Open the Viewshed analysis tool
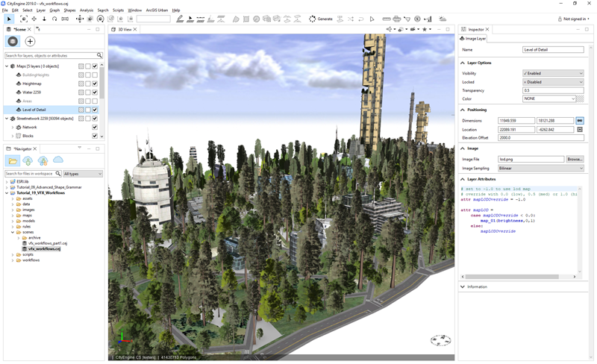The height and width of the screenshot is (364, 597). click(x=407, y=19)
